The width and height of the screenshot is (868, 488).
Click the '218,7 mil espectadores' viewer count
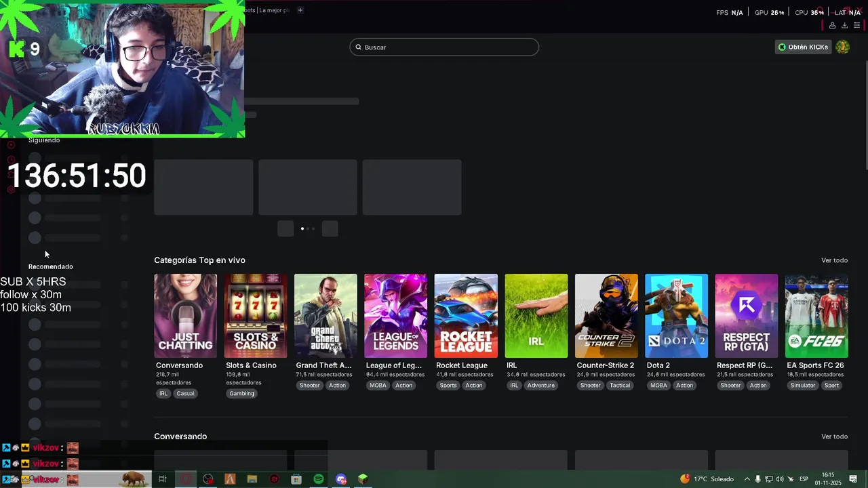(174, 378)
